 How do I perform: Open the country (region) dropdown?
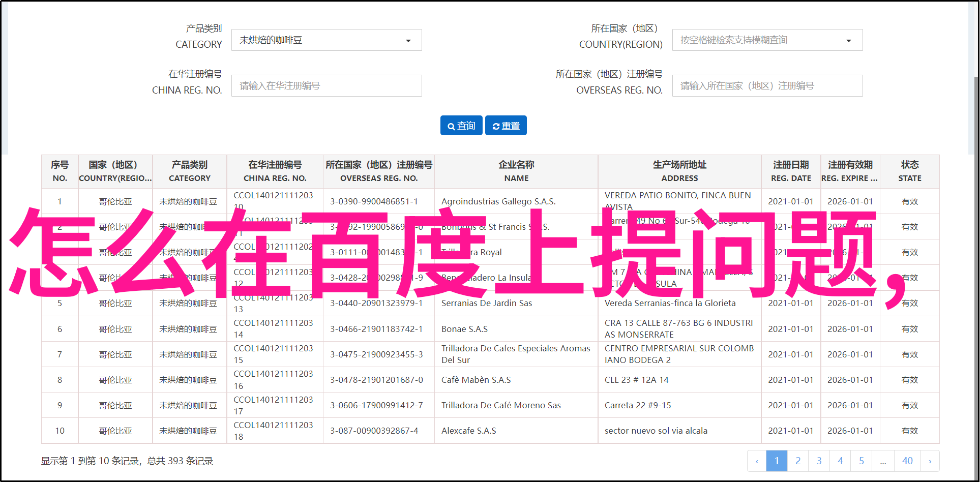click(x=767, y=40)
